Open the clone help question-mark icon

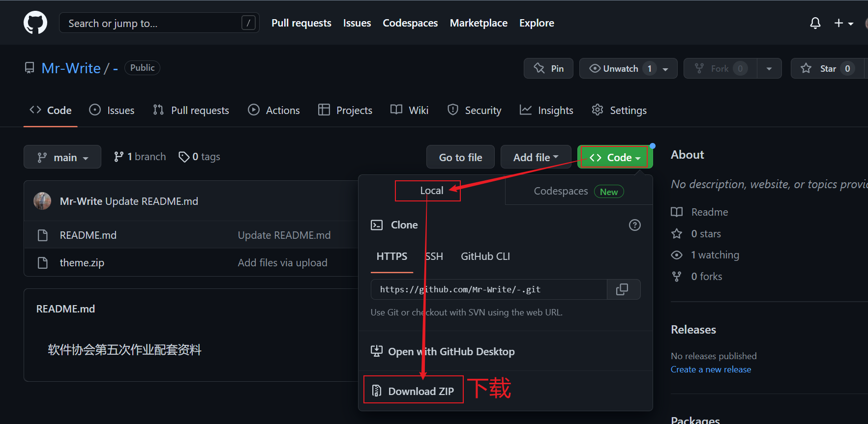(635, 225)
